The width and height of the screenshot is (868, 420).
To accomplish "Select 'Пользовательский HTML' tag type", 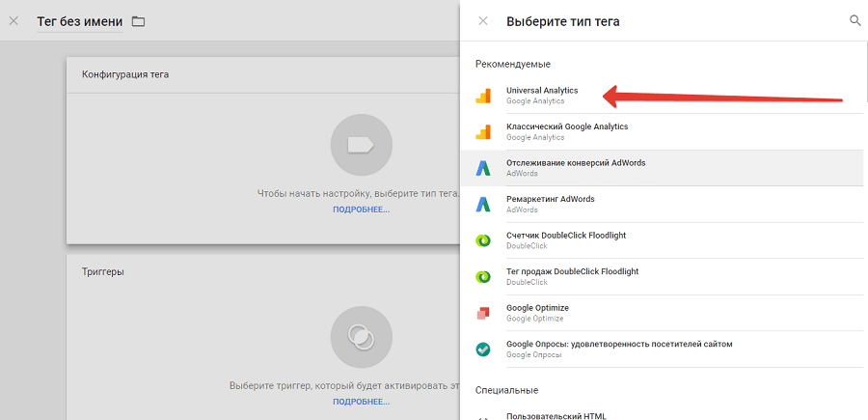I will point(556,416).
